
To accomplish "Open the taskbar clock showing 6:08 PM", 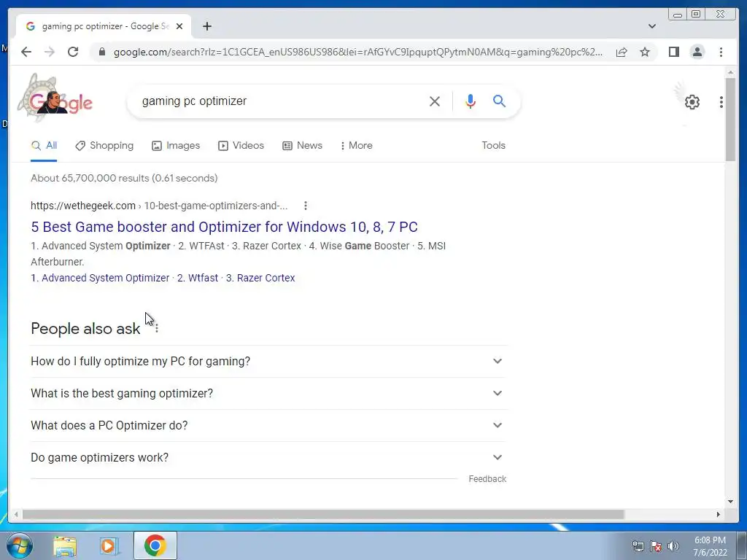I will [710, 546].
